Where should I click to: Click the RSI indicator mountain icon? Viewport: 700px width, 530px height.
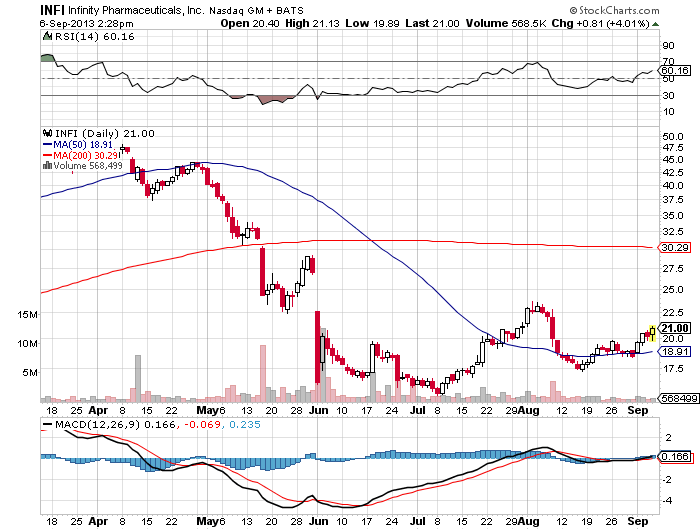tap(47, 36)
